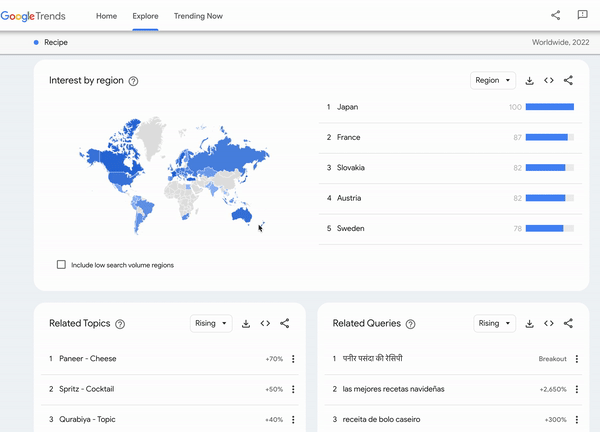The image size is (600, 432).
Task: Download Interest by region data as CSV
Action: (x=529, y=81)
